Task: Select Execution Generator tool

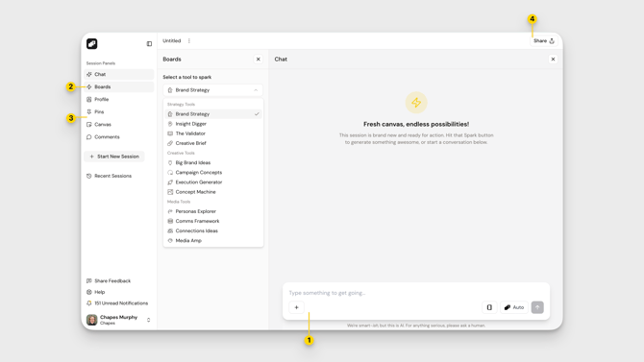Action: pos(213,182)
